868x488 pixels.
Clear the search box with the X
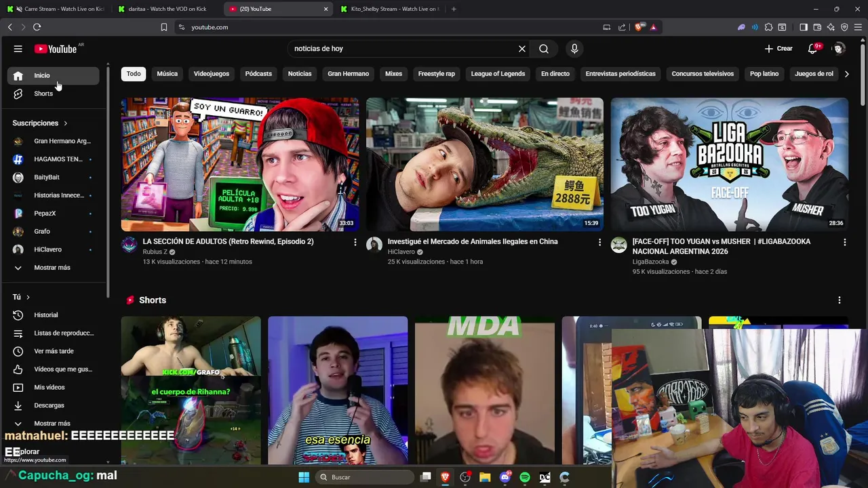[x=522, y=49]
